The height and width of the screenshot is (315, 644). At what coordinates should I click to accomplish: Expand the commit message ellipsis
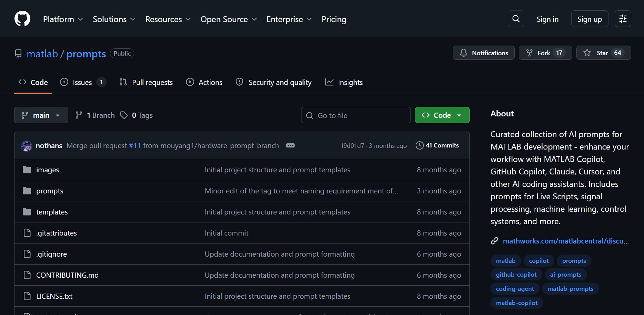(x=290, y=145)
